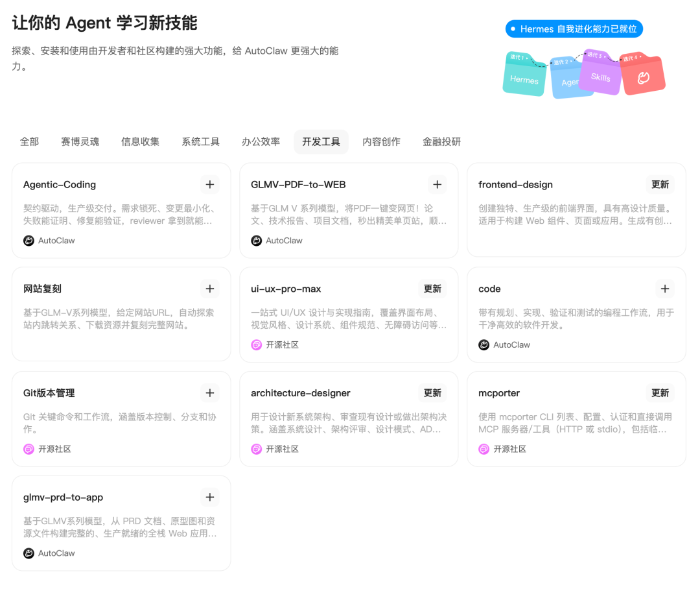Click the AutoClaw icon on code card
Screen dimensions: 700x589
484,344
